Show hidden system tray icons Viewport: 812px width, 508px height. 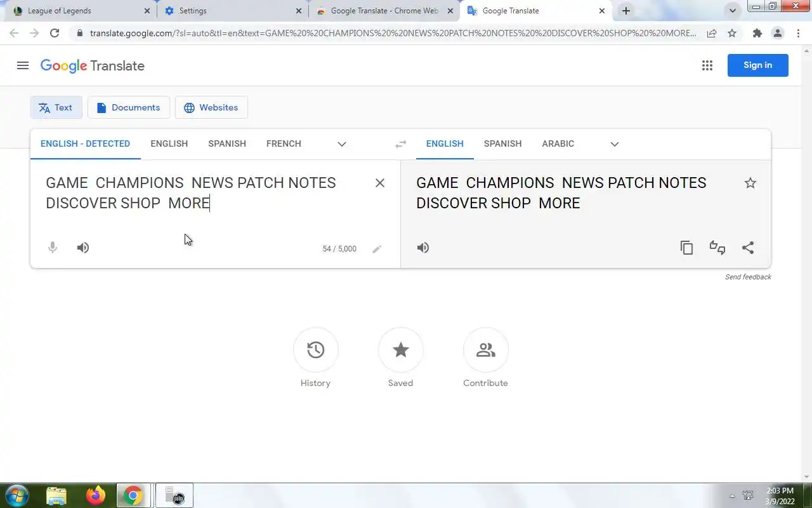[732, 496]
